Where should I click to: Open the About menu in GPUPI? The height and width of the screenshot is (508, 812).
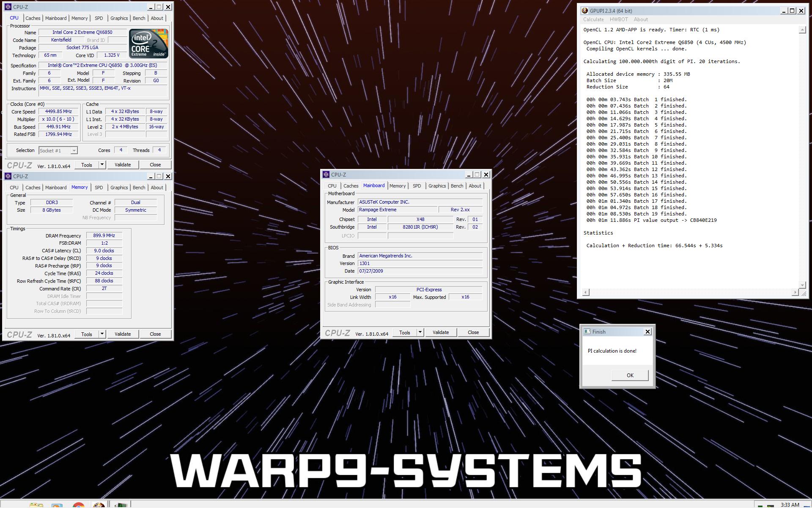pyautogui.click(x=641, y=19)
